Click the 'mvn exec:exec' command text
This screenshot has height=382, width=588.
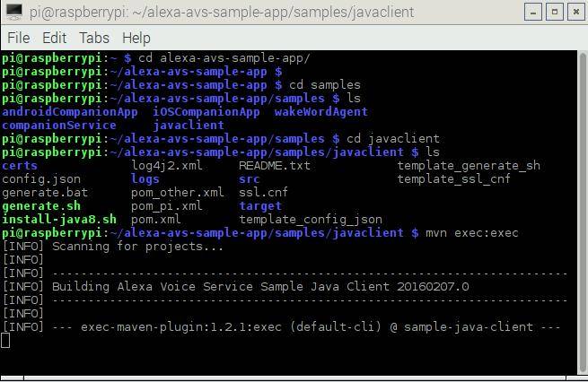coord(472,233)
